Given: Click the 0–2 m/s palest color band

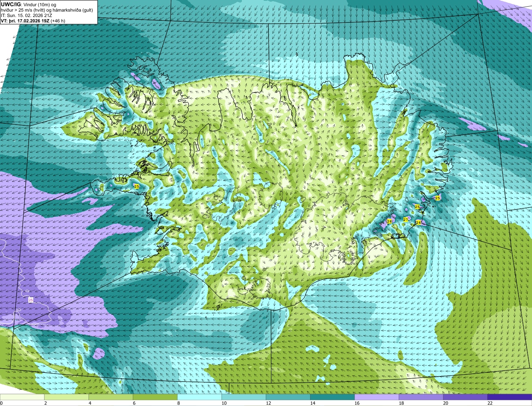Looking at the screenshot, I should pyautogui.click(x=22, y=397).
